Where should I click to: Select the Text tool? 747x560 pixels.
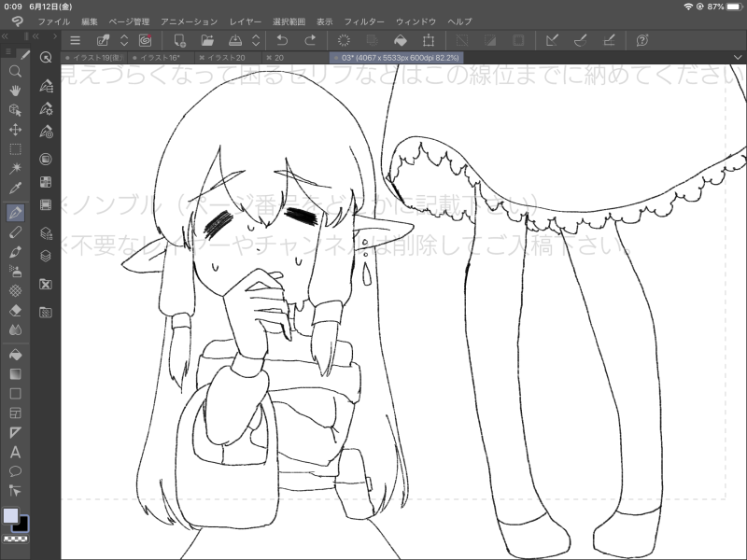pos(15,452)
